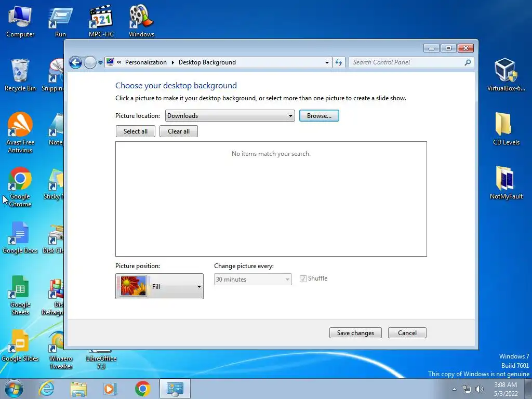
Task: Click the Forward arrow in Control Panel
Action: (90, 62)
